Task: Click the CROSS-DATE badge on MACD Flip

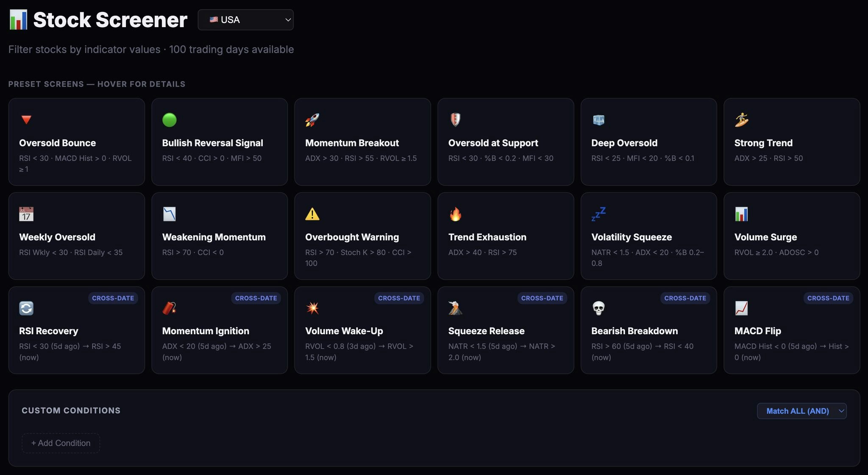Action: tap(828, 298)
